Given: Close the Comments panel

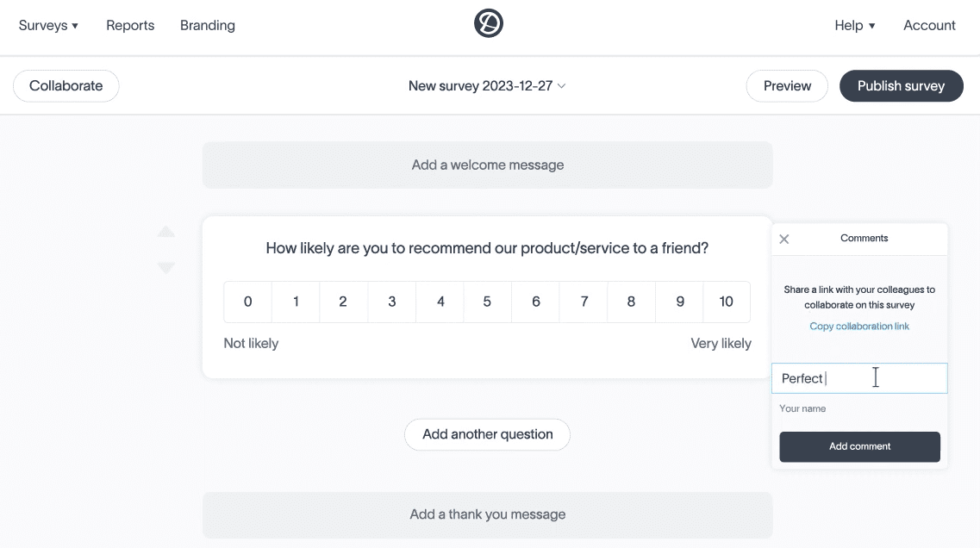Looking at the screenshot, I should [784, 239].
